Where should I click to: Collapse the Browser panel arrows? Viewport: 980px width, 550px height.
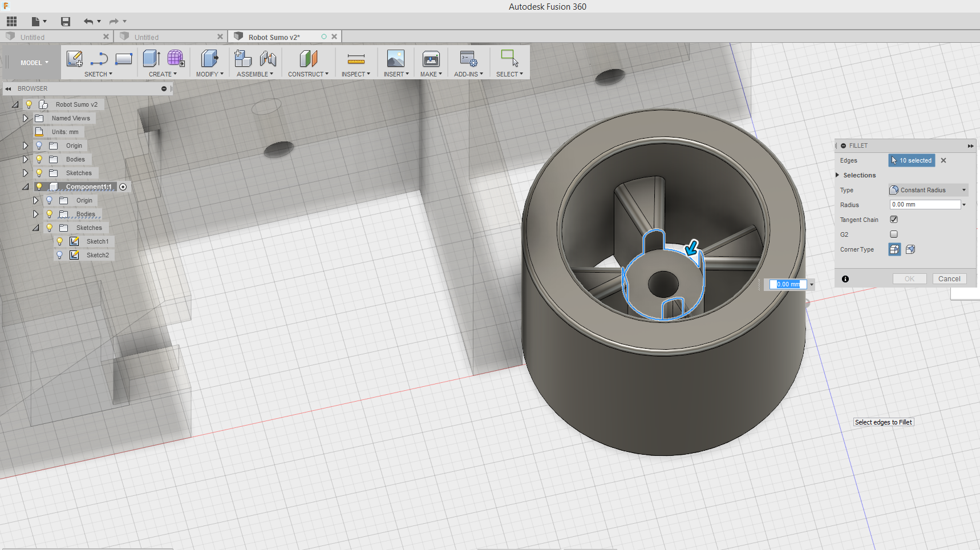click(x=9, y=89)
